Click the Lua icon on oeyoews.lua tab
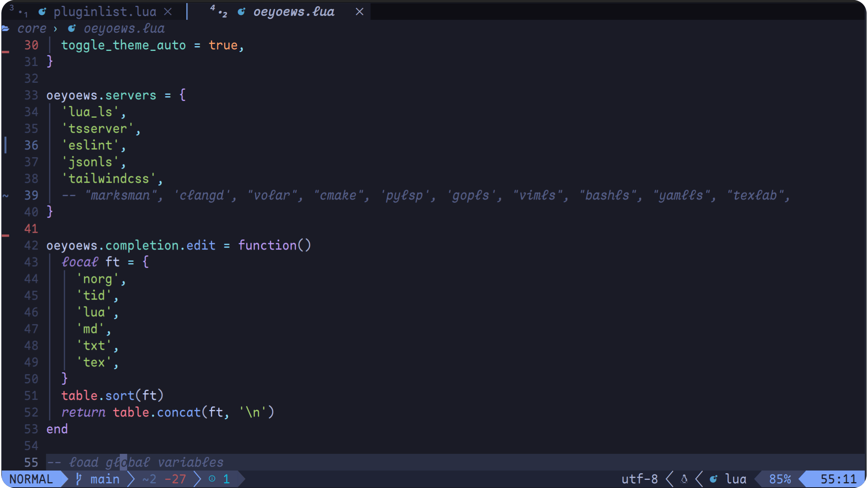The height and width of the screenshot is (488, 868). click(x=241, y=12)
